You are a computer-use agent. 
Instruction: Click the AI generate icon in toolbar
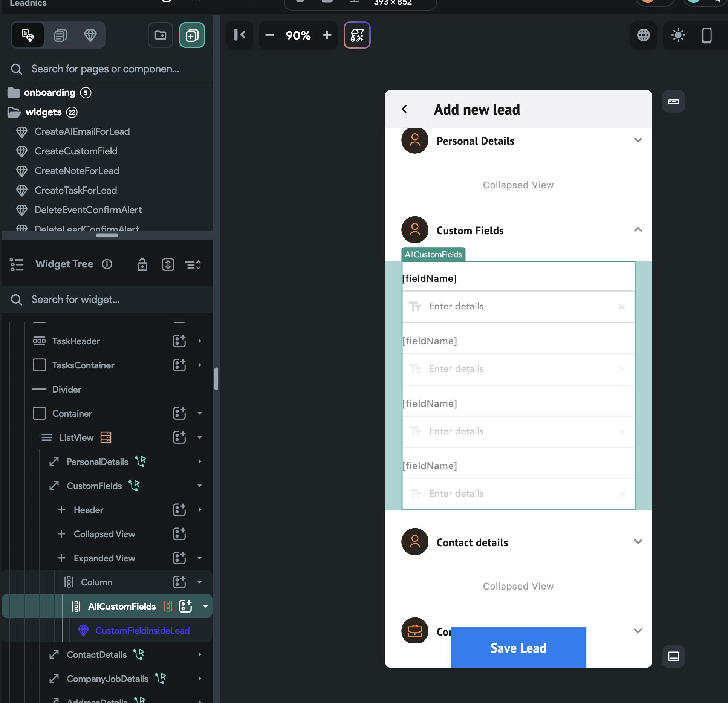(x=357, y=35)
